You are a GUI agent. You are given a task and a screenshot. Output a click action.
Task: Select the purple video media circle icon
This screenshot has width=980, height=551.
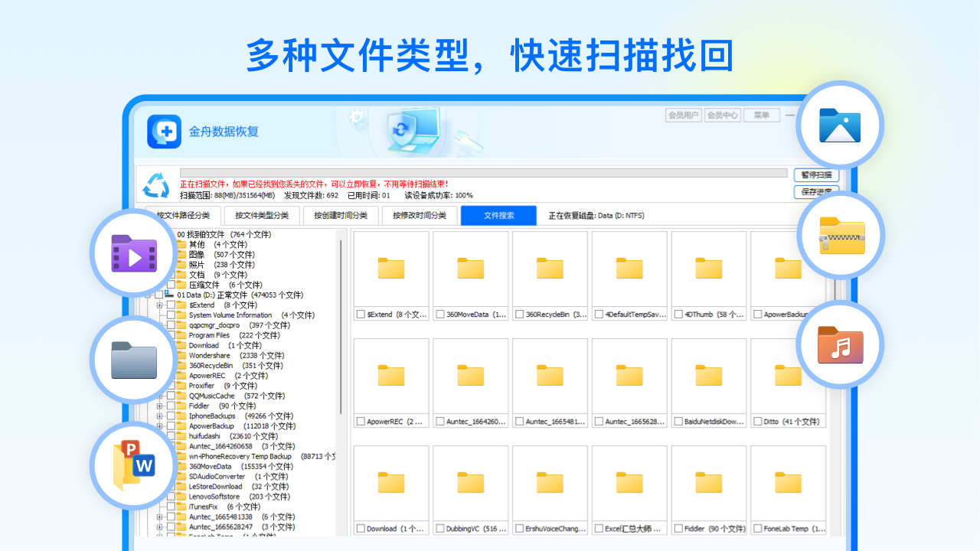tap(132, 253)
